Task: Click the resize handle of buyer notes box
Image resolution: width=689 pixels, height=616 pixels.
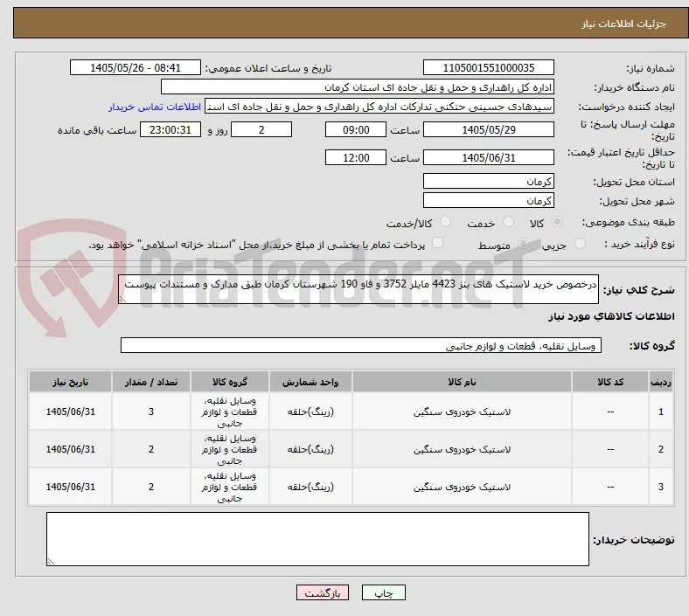Action: [x=51, y=562]
